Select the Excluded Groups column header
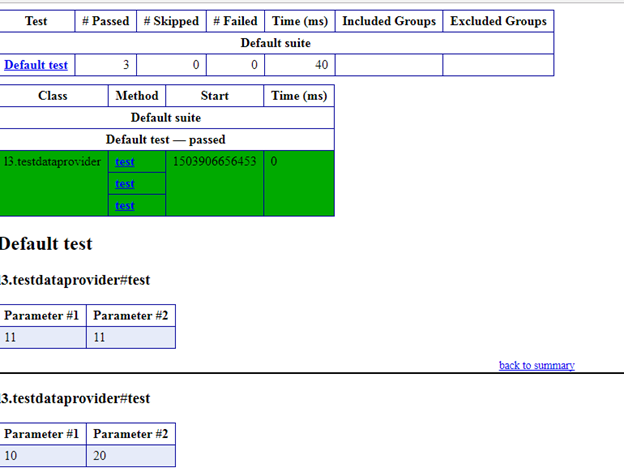Image resolution: width=624 pixels, height=468 pixels. coord(498,21)
